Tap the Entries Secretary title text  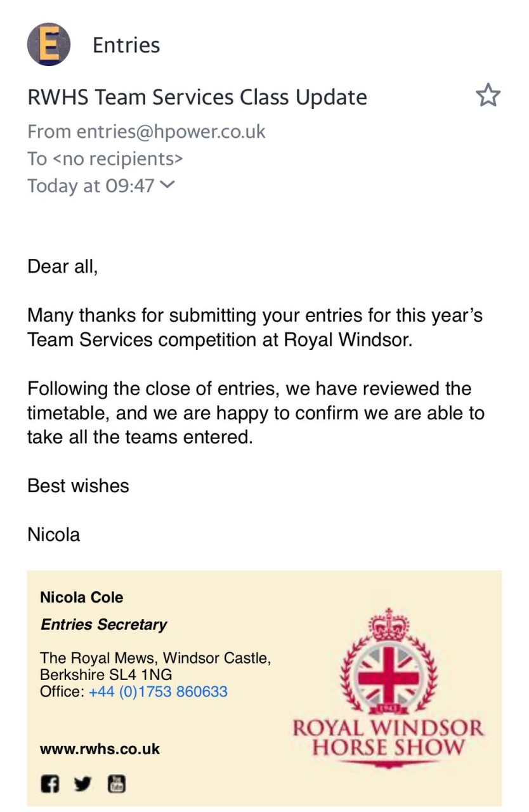tap(103, 624)
